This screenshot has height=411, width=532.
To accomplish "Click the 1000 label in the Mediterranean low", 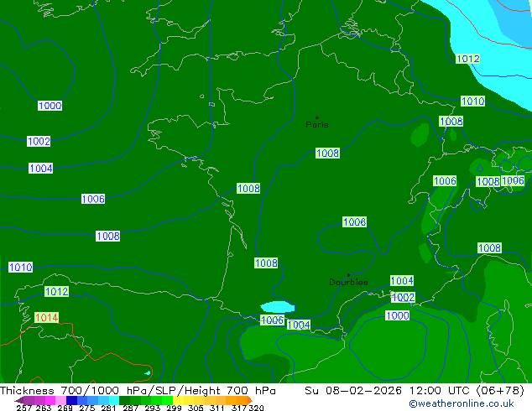I will 397,315.
